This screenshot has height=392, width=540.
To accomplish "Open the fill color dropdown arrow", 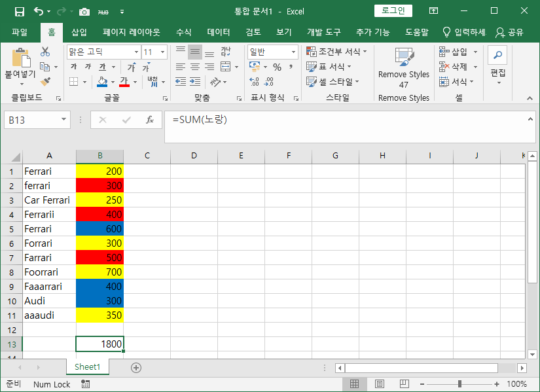I will (x=113, y=82).
